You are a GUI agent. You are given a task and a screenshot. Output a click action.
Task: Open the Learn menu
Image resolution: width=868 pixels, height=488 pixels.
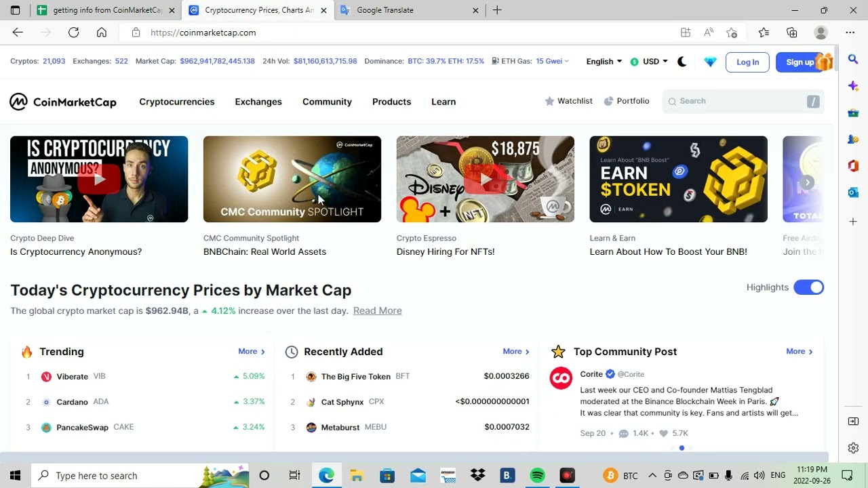pyautogui.click(x=443, y=102)
